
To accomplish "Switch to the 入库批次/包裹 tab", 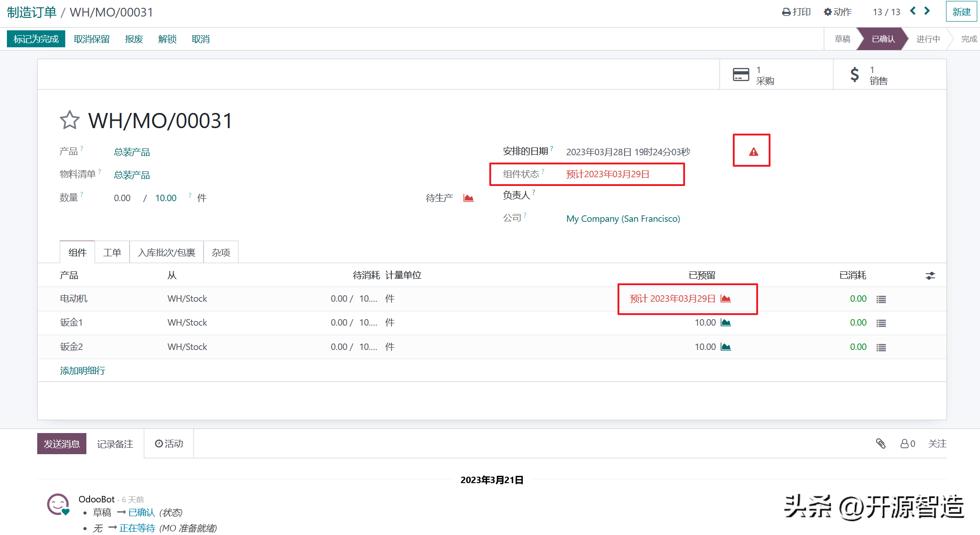I will (x=166, y=253).
